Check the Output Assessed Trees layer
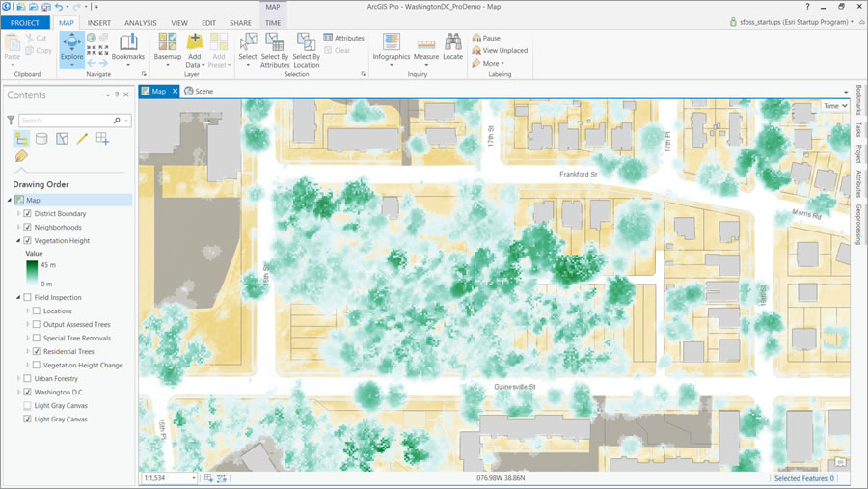Viewport: 868px width, 489px height. tap(37, 324)
